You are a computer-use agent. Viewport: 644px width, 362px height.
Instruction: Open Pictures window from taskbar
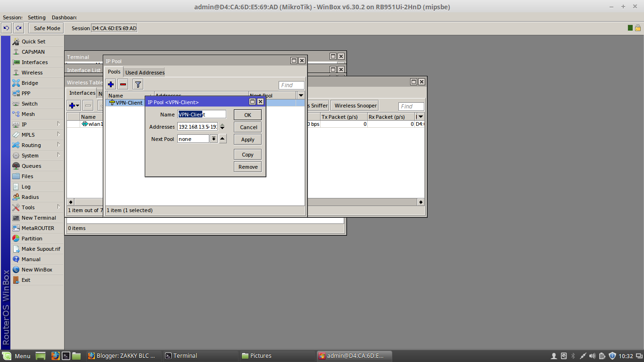click(x=276, y=356)
